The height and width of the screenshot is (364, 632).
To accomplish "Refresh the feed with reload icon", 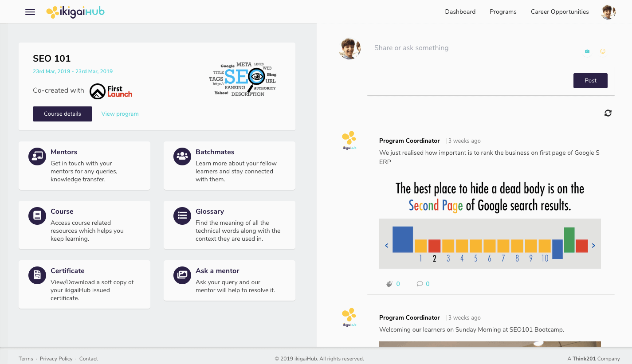I will (x=608, y=113).
